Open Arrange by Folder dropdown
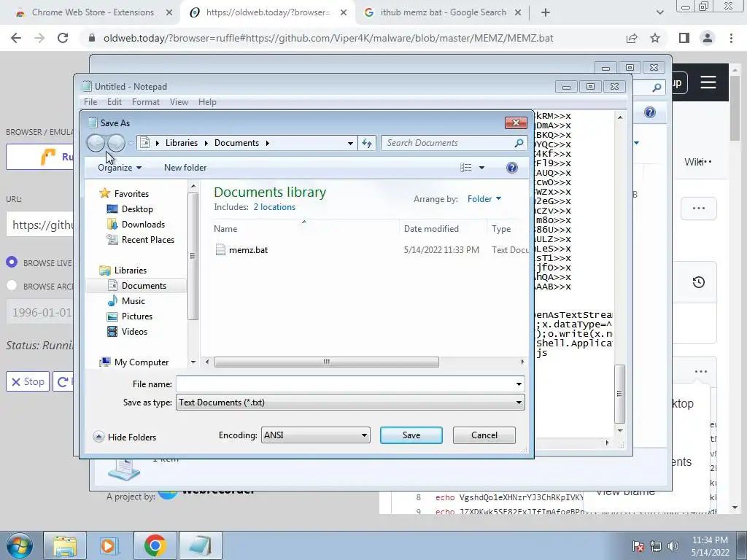Image resolution: width=747 pixels, height=560 pixels. pos(484,199)
